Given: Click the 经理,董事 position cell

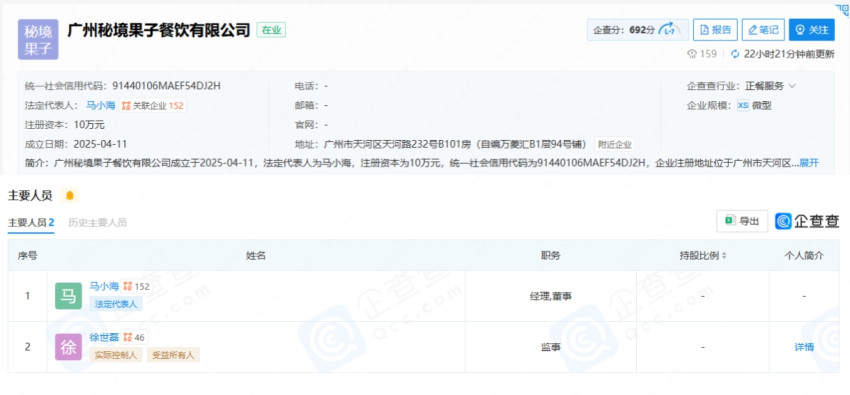Looking at the screenshot, I should coord(550,296).
